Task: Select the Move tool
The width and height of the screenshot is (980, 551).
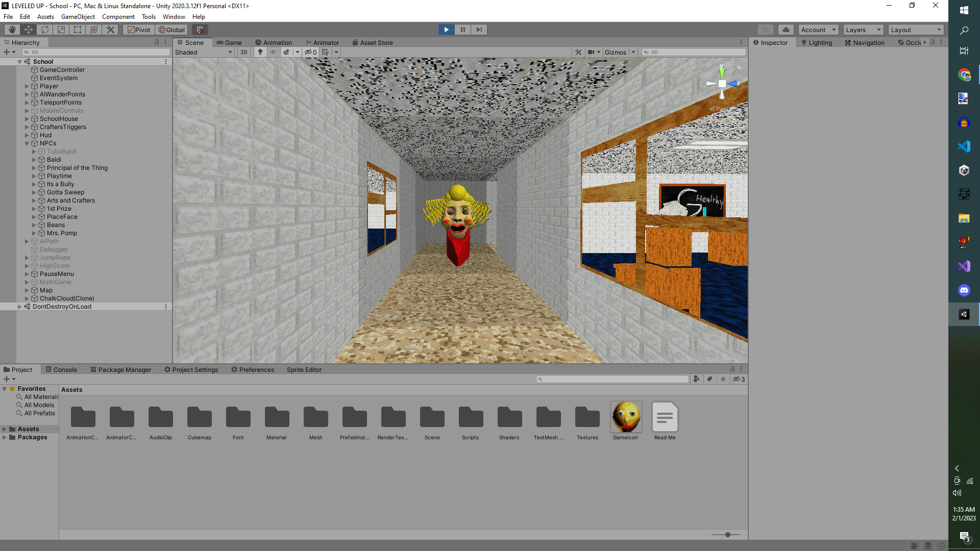Action: click(x=28, y=29)
